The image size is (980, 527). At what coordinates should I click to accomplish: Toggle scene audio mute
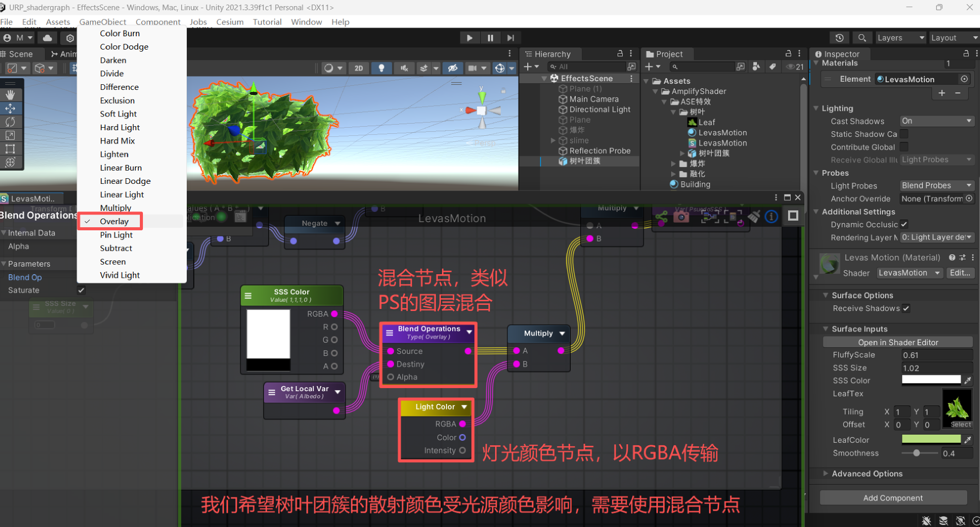pos(404,68)
